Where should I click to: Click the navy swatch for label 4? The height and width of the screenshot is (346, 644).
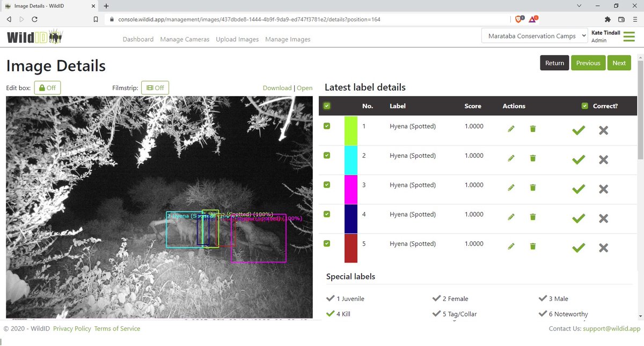click(x=350, y=219)
